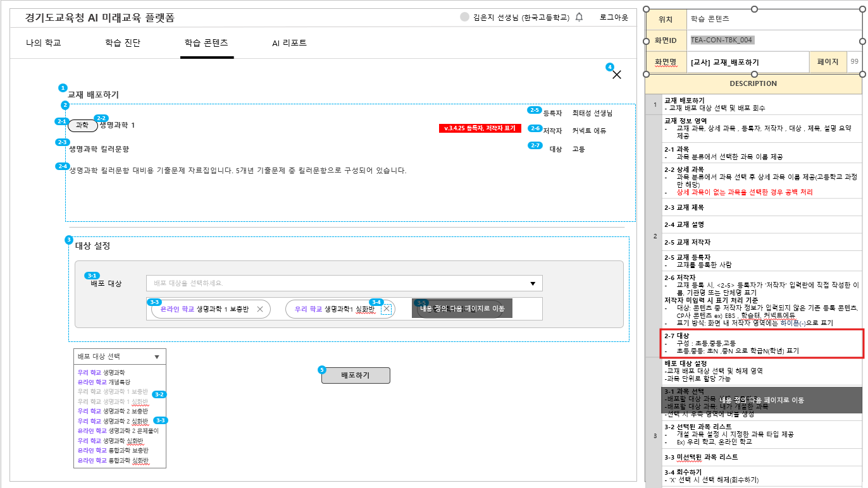Switch to the 나의 학교 tab
This screenshot has width=868, height=488.
coord(43,43)
